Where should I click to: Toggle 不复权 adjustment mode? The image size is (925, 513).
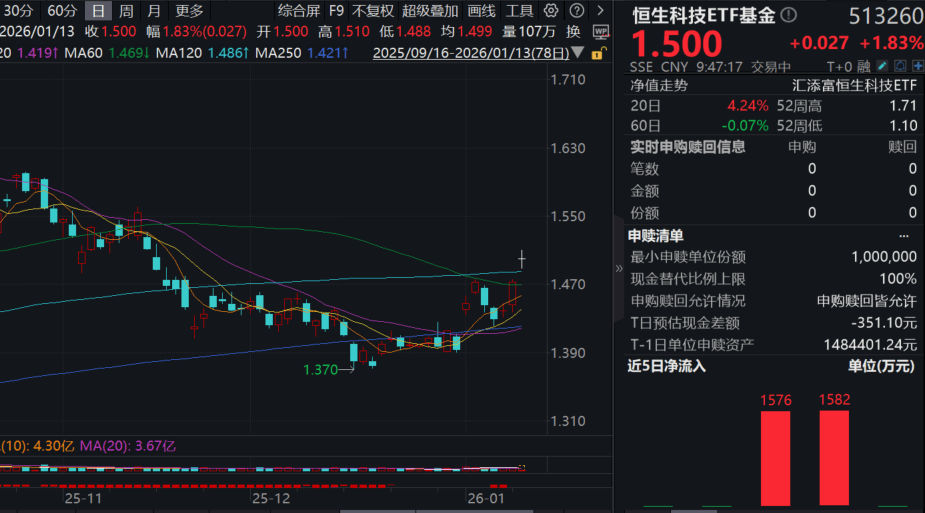[x=372, y=11]
